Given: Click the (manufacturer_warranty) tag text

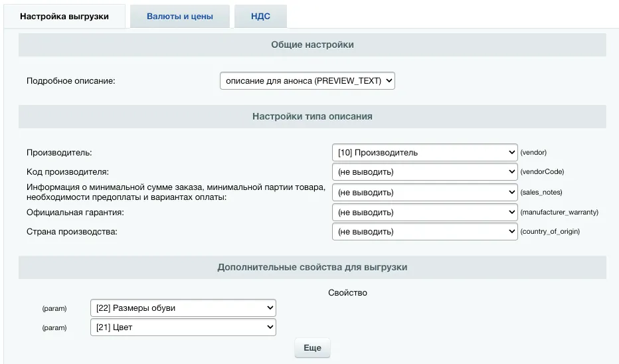Looking at the screenshot, I should 559,213.
